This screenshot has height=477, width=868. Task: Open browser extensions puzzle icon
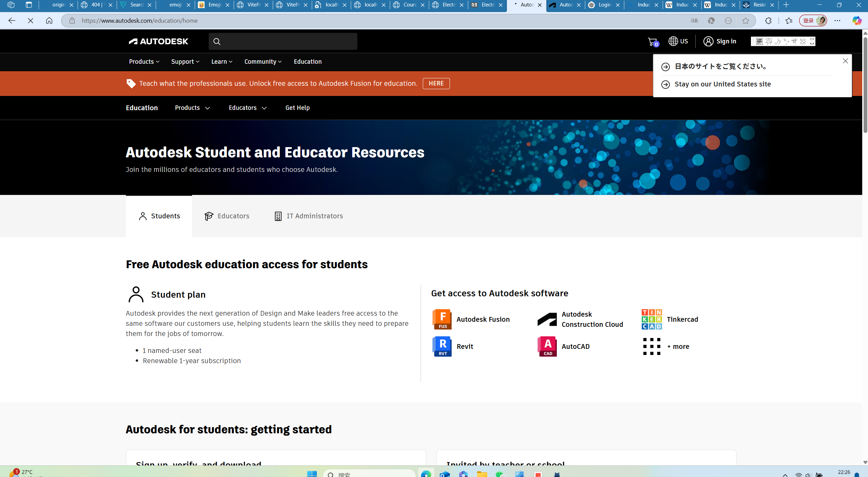tap(768, 21)
